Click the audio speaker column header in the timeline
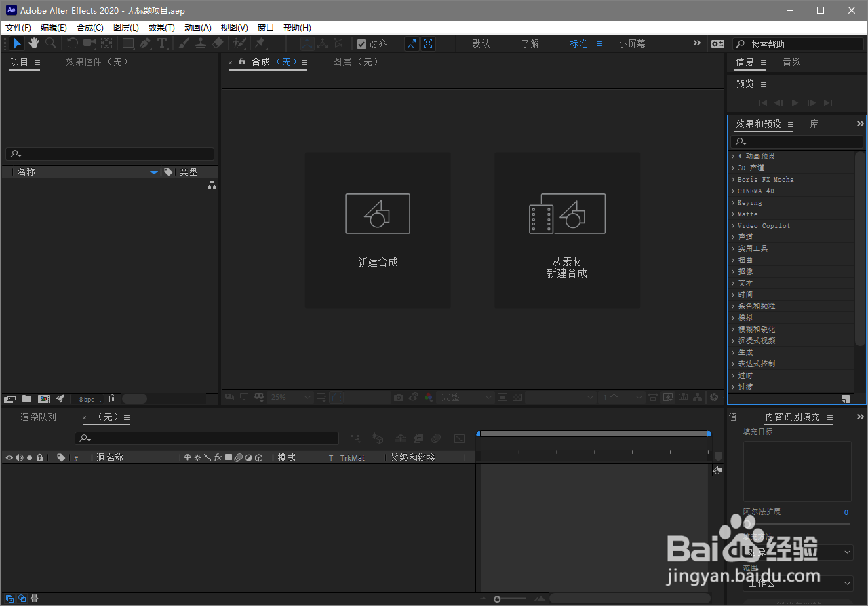 [x=19, y=458]
